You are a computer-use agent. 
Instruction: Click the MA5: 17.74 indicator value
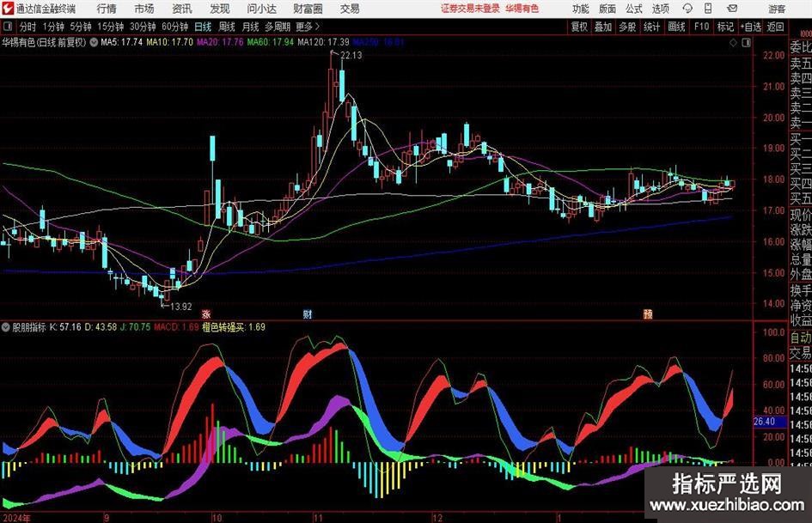coord(122,42)
